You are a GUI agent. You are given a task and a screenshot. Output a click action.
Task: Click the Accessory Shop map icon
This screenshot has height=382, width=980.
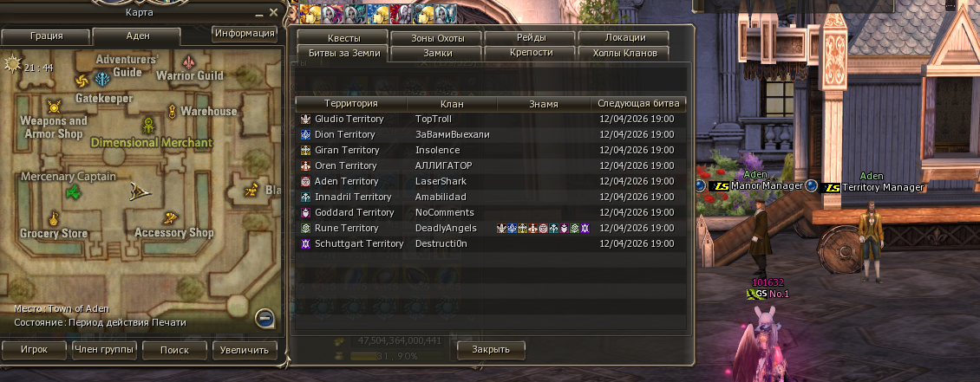coord(170,218)
